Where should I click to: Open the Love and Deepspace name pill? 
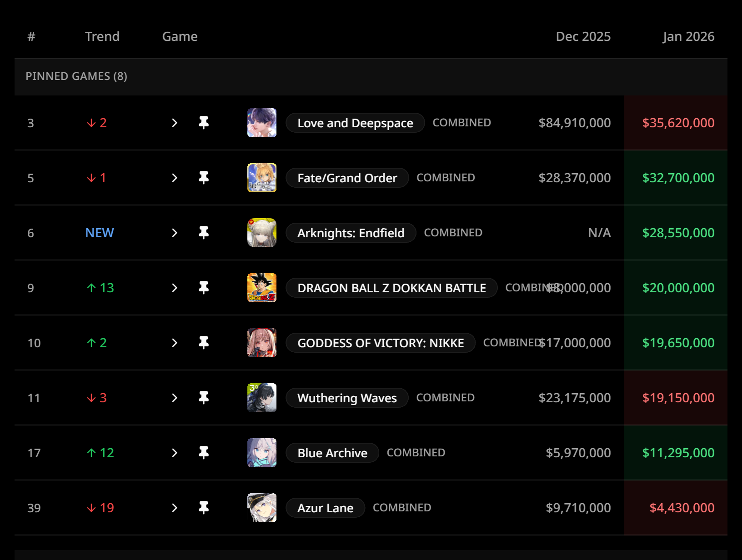point(355,123)
